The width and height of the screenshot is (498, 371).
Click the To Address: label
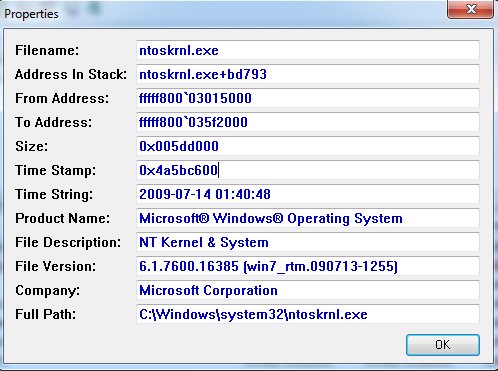click(x=53, y=122)
